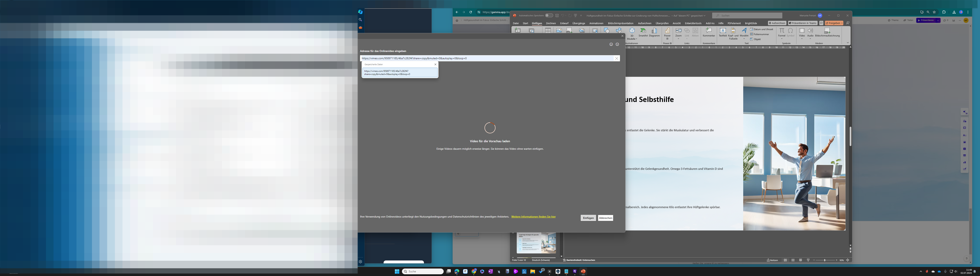The image size is (980, 276).
Task: Click the Gamma analytics chart icon
Action: [x=953, y=20]
